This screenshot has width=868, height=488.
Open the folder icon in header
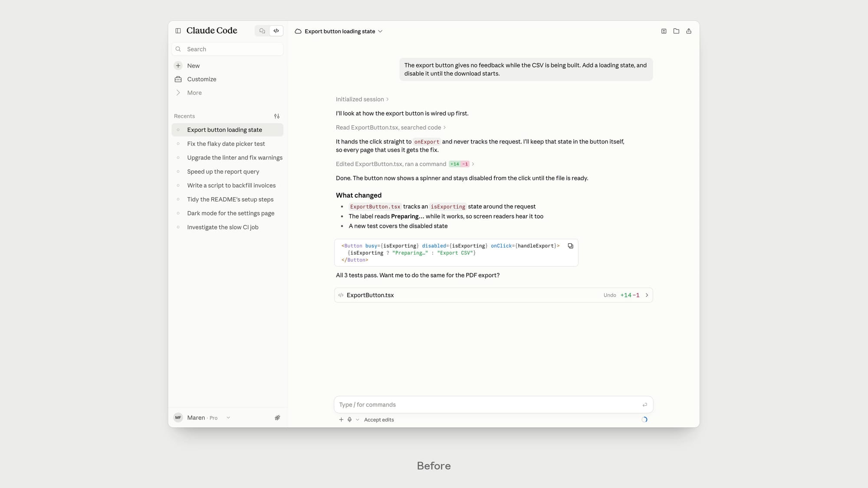point(676,31)
